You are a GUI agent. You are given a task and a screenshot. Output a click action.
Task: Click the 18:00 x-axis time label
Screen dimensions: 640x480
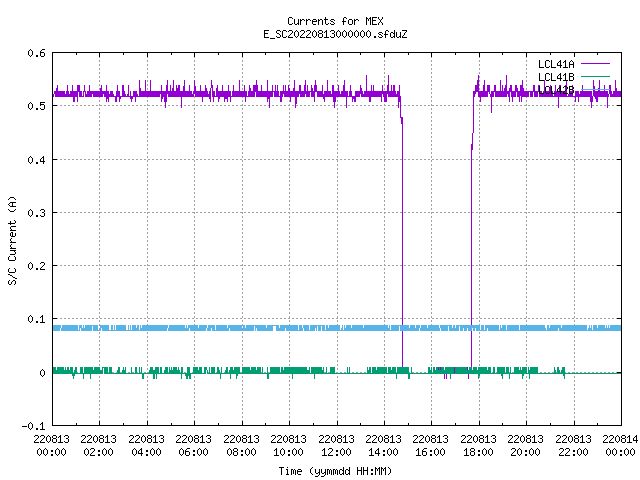click(478, 452)
